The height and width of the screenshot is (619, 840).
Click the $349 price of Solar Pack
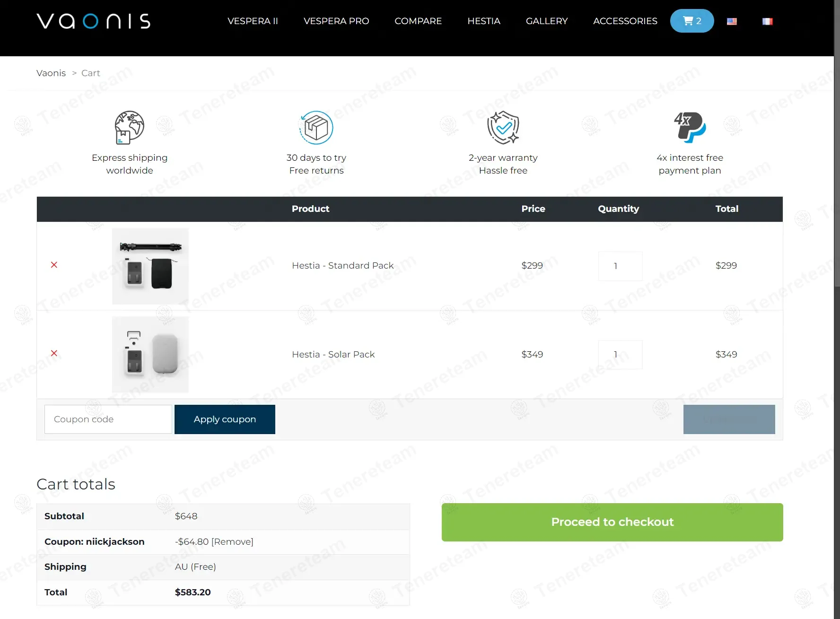tap(532, 354)
